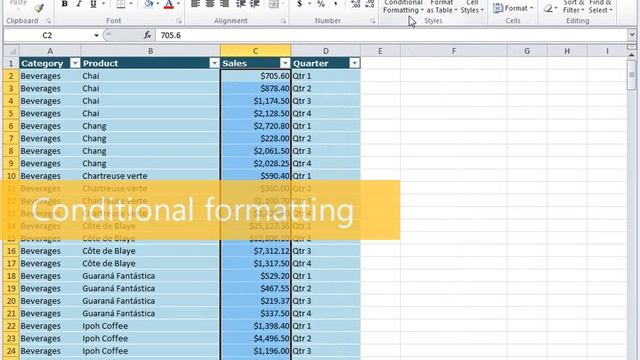This screenshot has height=360, width=640.
Task: Select cell with $4,496.50
Action: (256, 338)
